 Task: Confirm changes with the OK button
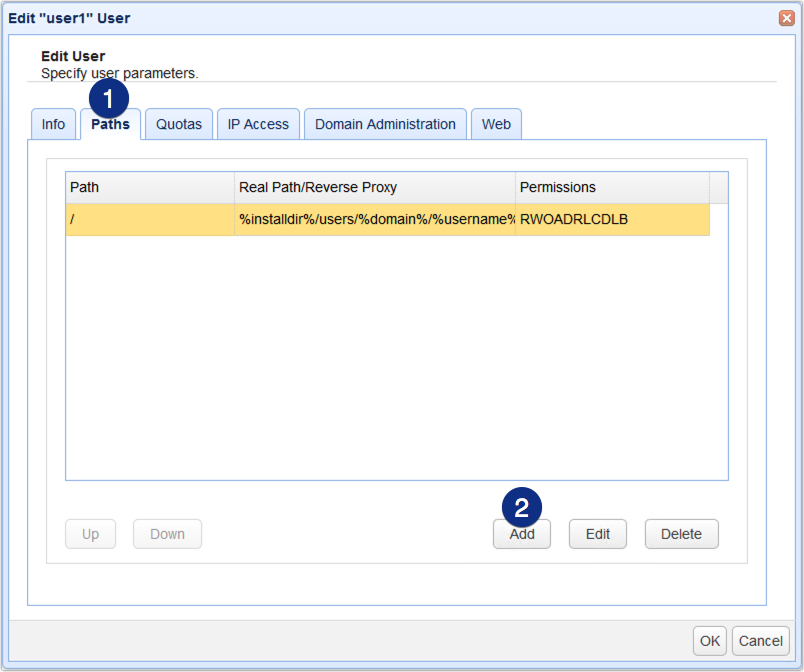click(x=709, y=641)
